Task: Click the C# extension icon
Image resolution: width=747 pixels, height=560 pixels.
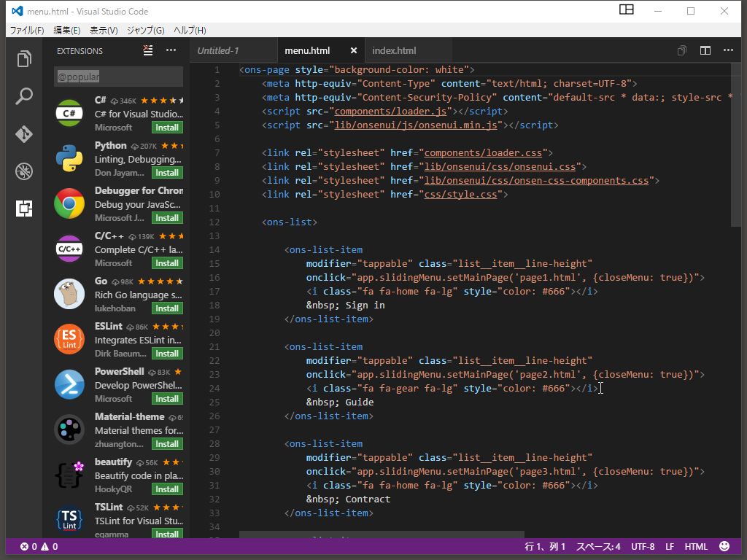Action: pos(69,113)
